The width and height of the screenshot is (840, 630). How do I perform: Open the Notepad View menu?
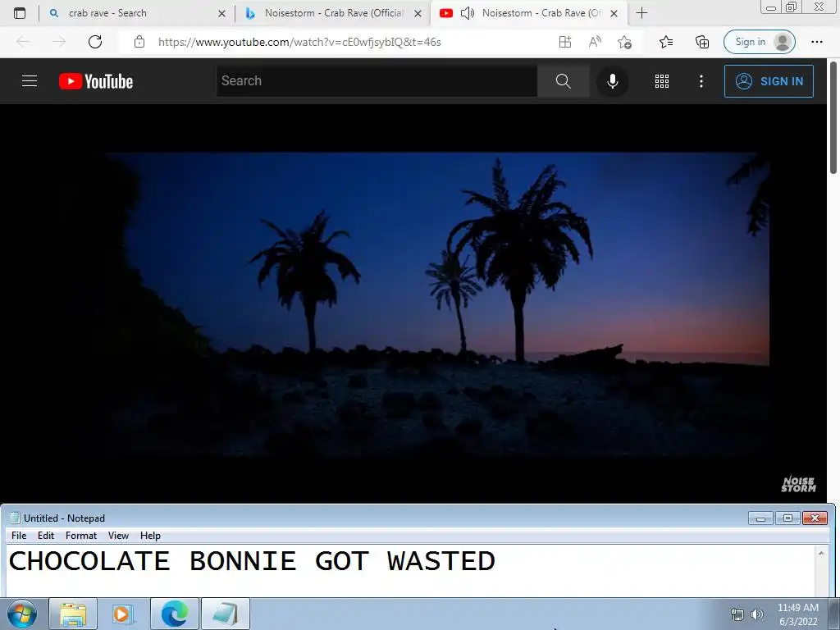118,535
